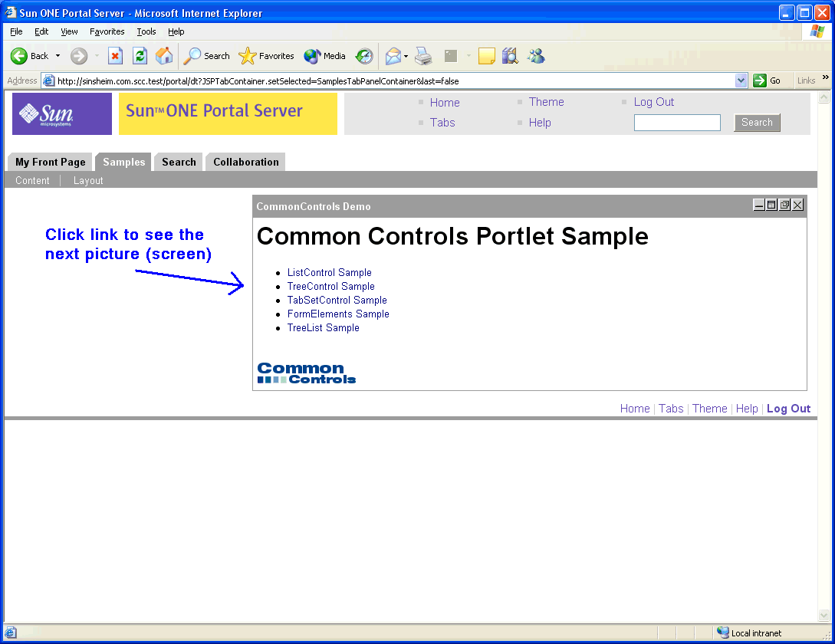
Task: Open the TabSetControl Sample link
Action: tap(337, 301)
